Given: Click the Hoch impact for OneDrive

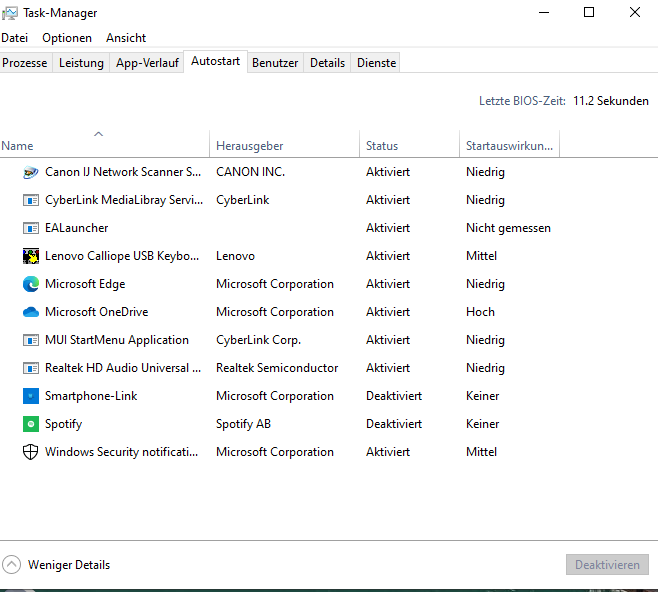Looking at the screenshot, I should point(480,312).
